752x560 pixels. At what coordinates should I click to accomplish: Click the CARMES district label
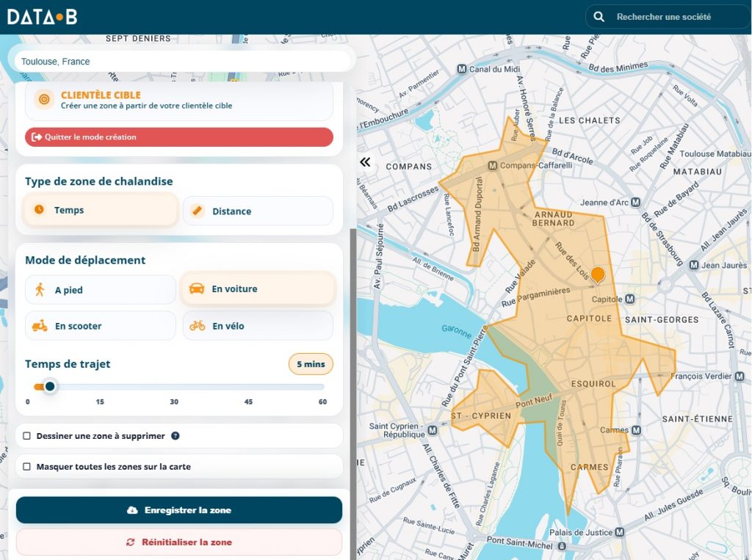(590, 467)
